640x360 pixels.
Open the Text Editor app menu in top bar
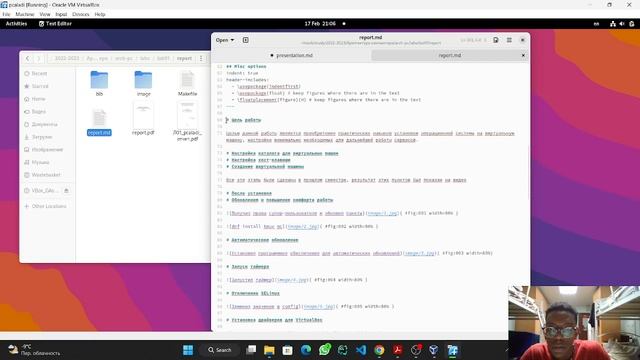55,24
